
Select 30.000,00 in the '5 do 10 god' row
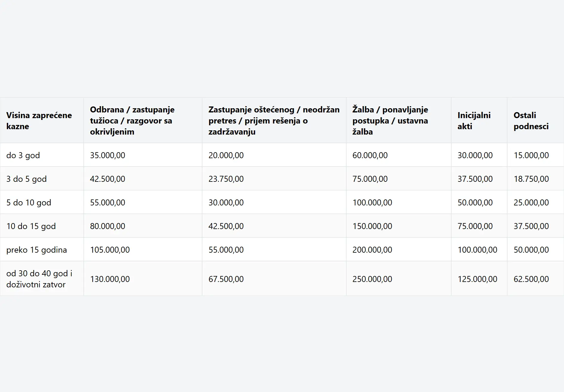[226, 202]
